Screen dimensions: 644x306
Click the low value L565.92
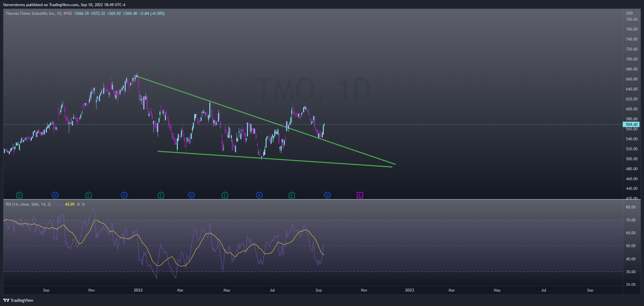click(114, 14)
